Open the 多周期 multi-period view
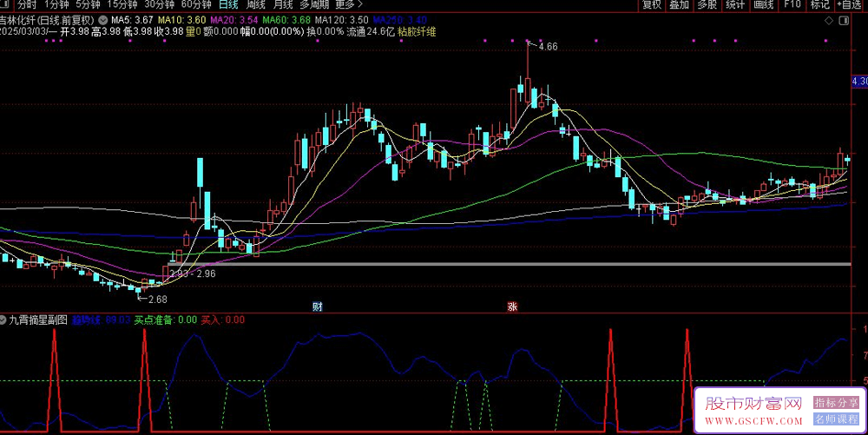The image size is (868, 435). (x=314, y=4)
